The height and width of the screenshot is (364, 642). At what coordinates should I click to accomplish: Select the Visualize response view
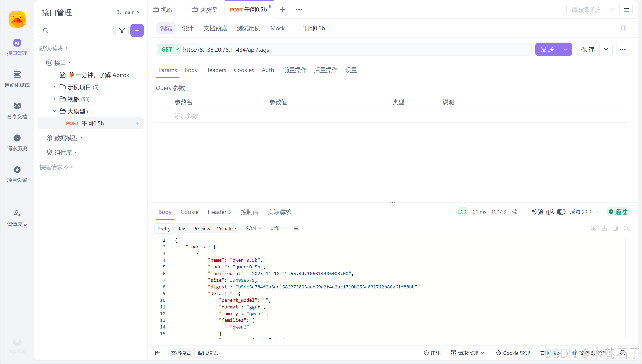tap(227, 229)
